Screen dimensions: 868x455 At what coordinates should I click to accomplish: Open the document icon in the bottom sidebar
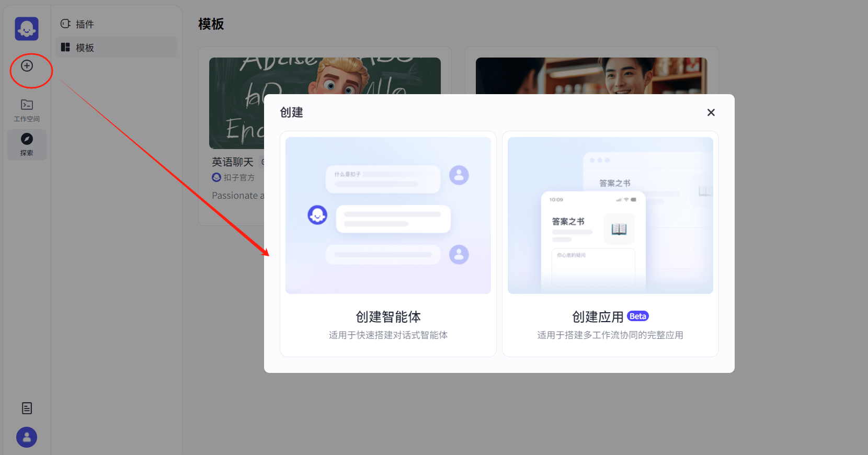click(x=27, y=408)
